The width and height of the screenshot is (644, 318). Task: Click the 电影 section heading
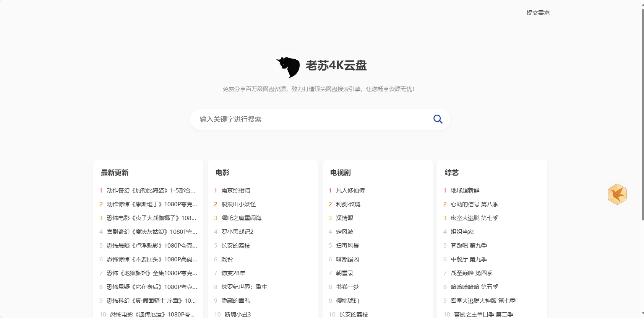(x=222, y=173)
